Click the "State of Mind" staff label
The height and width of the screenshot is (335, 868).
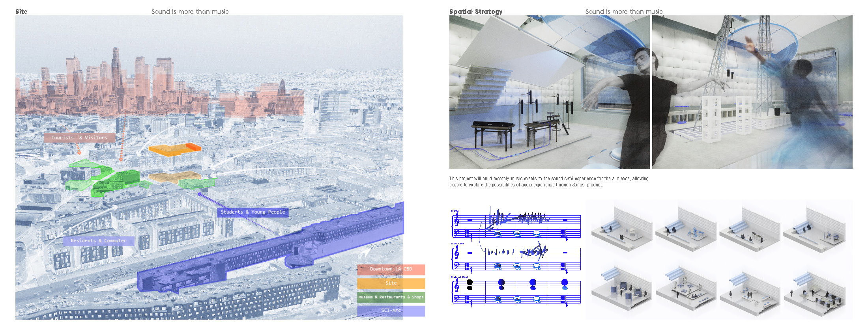[x=459, y=277]
